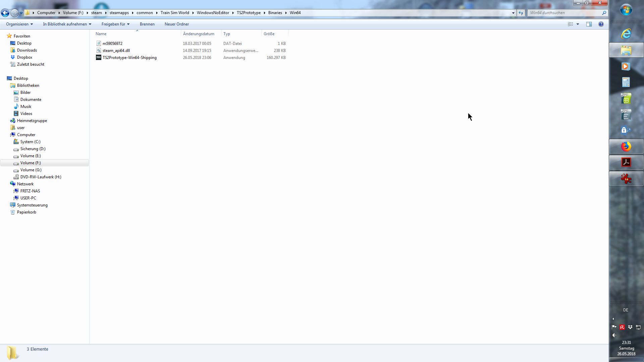
Task: Open Adobe Acrobat Reader taskbar icon
Action: pos(626,163)
